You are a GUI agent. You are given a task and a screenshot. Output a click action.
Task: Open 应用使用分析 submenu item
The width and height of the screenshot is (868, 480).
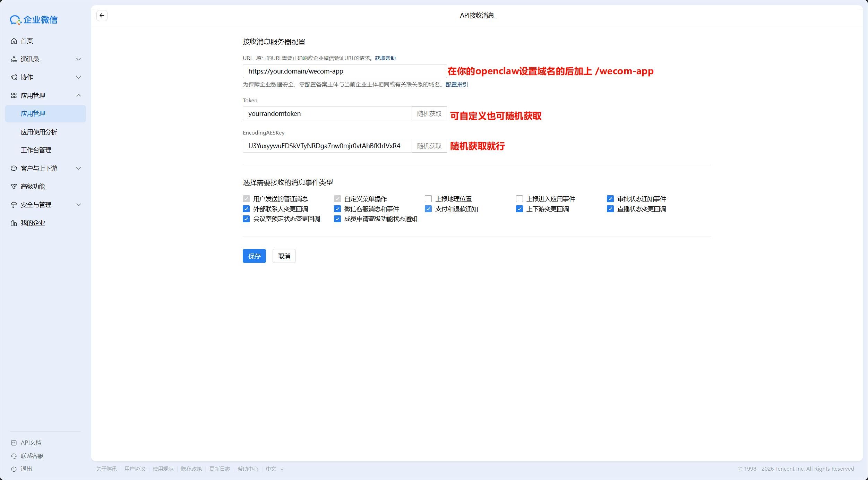(39, 132)
